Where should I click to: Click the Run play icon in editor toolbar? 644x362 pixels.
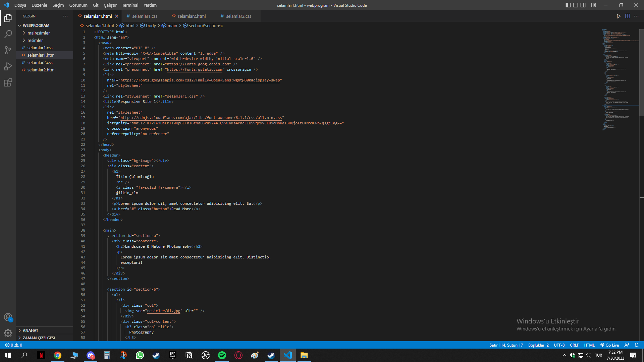619,16
